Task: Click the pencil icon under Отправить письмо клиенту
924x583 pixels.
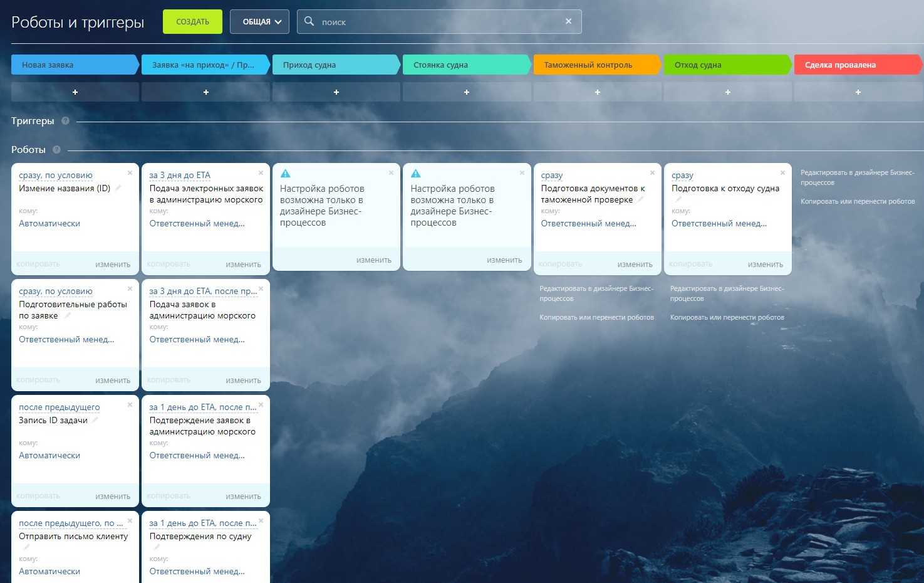Action: pos(26,547)
